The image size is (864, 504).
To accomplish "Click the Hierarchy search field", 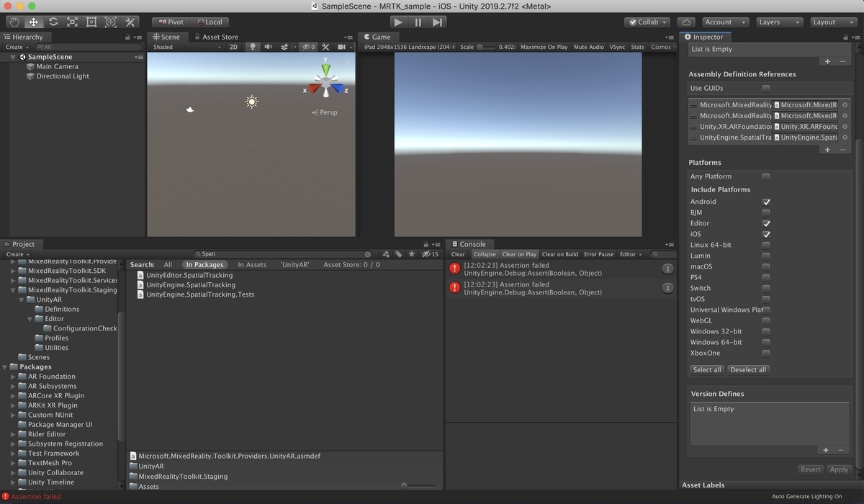I will 89,47.
